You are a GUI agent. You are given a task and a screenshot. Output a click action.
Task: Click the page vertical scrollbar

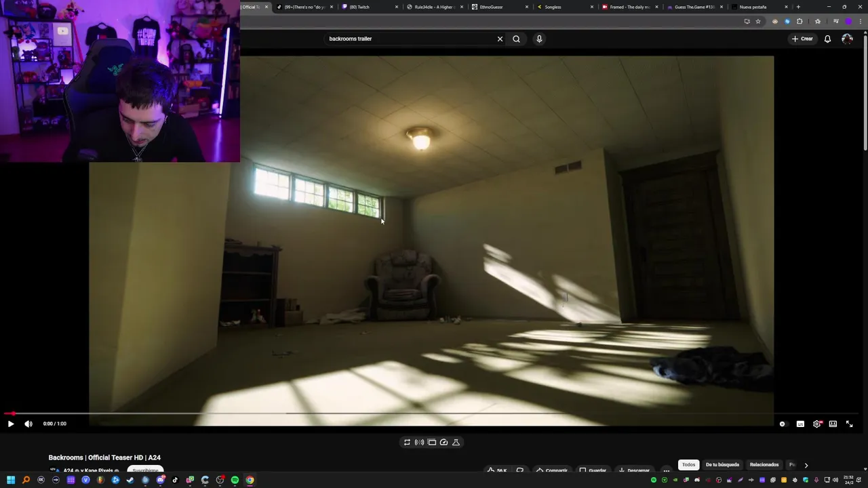pos(865,91)
